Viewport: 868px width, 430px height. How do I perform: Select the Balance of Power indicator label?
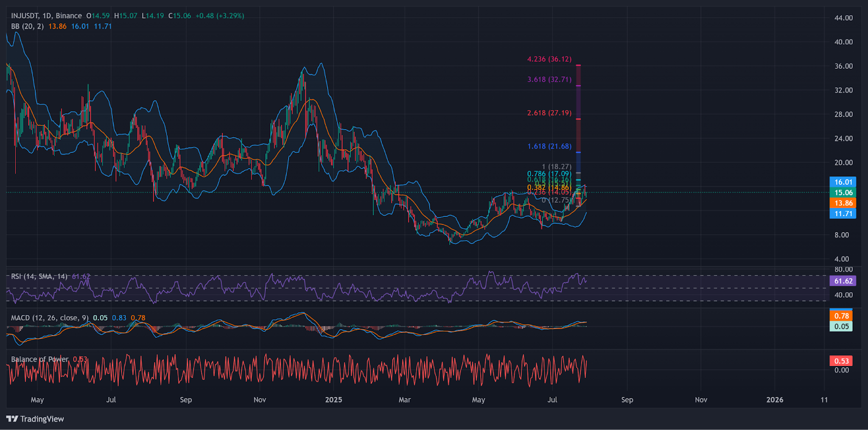click(40, 359)
